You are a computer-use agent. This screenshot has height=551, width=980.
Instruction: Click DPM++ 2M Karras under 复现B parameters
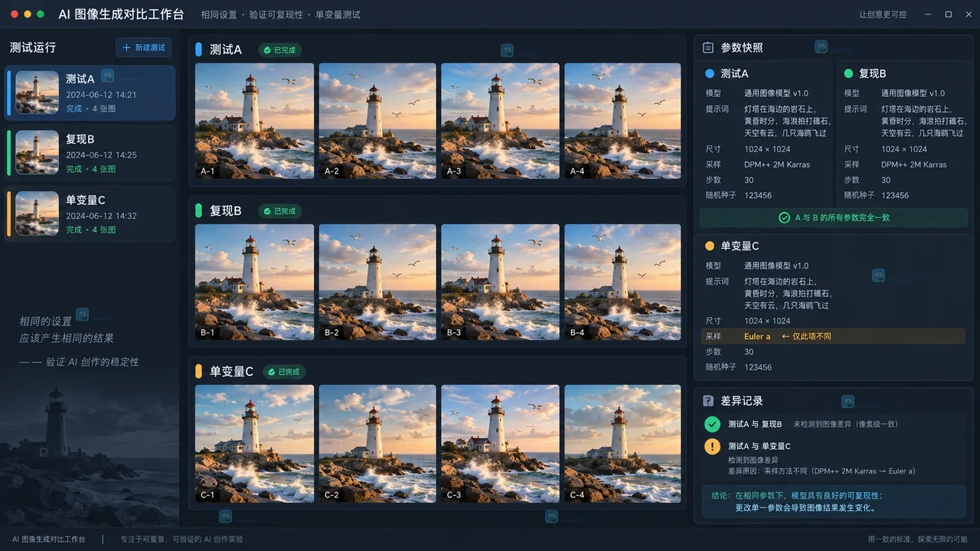pos(913,165)
